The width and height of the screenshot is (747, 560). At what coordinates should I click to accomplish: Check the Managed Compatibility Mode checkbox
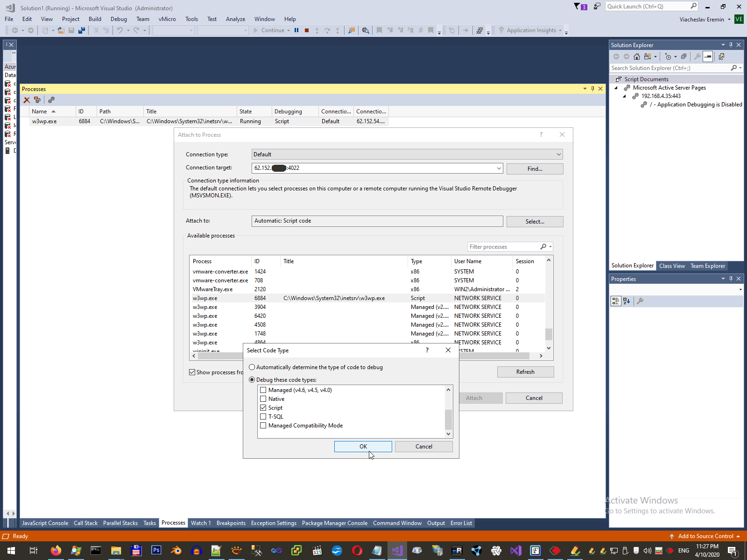point(263,426)
